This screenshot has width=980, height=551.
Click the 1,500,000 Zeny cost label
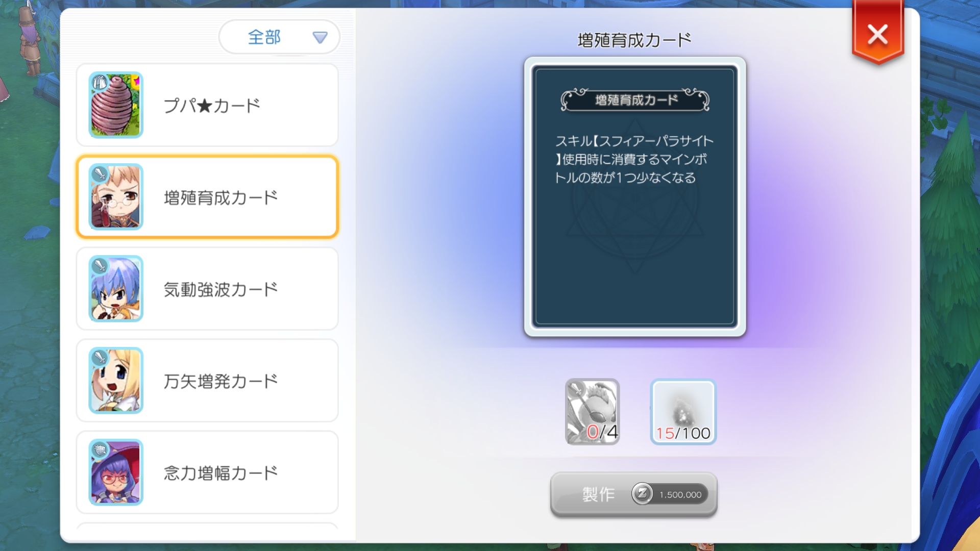680,494
